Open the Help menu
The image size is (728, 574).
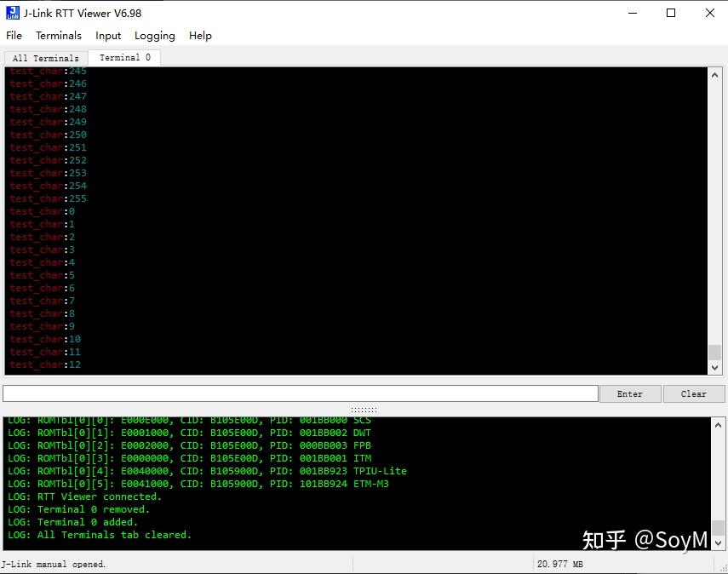coord(200,36)
